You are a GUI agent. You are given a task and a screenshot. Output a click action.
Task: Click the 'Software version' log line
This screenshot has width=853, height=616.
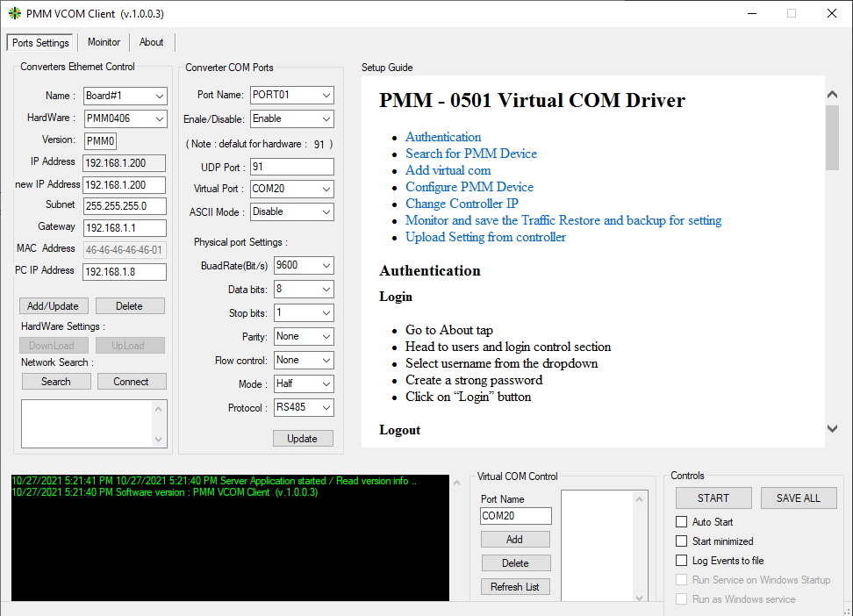[x=165, y=492]
